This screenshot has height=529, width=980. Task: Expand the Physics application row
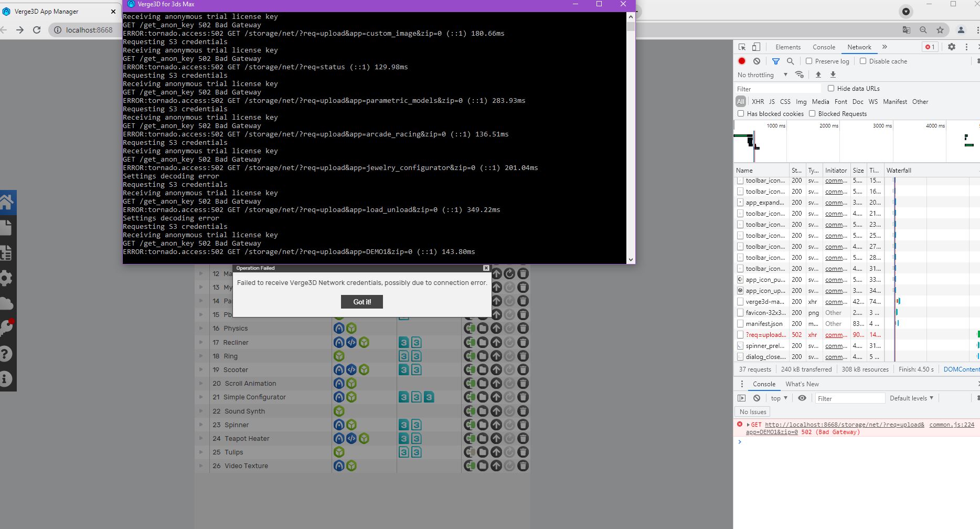click(x=201, y=328)
